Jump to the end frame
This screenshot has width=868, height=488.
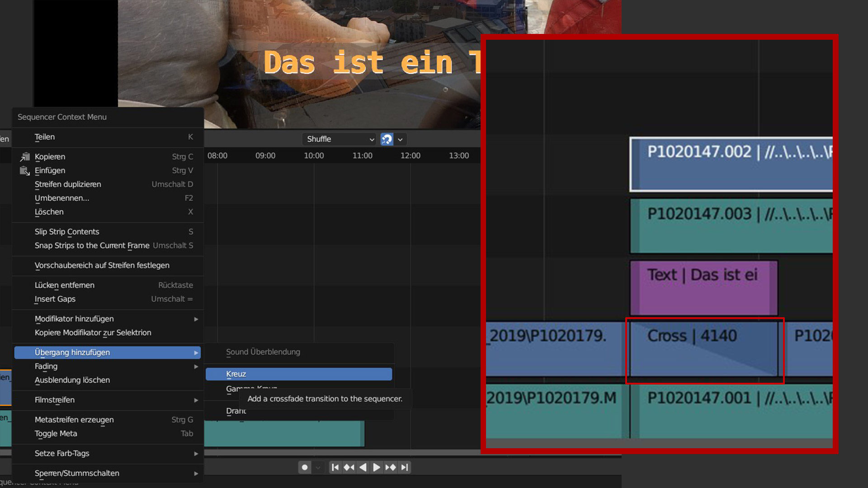coord(405,467)
